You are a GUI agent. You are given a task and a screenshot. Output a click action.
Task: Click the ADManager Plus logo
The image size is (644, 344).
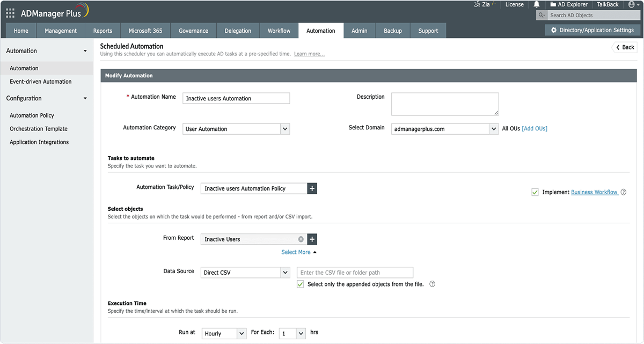tap(55, 12)
